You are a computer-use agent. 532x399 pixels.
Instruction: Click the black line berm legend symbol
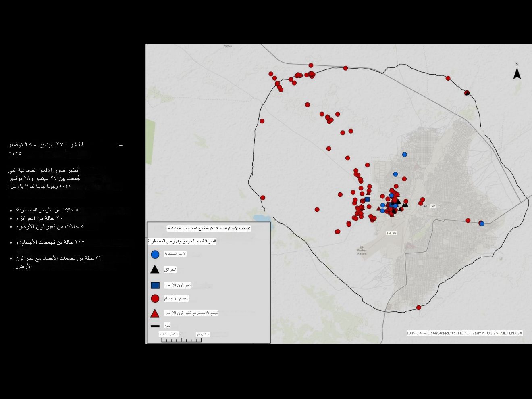coord(155,326)
